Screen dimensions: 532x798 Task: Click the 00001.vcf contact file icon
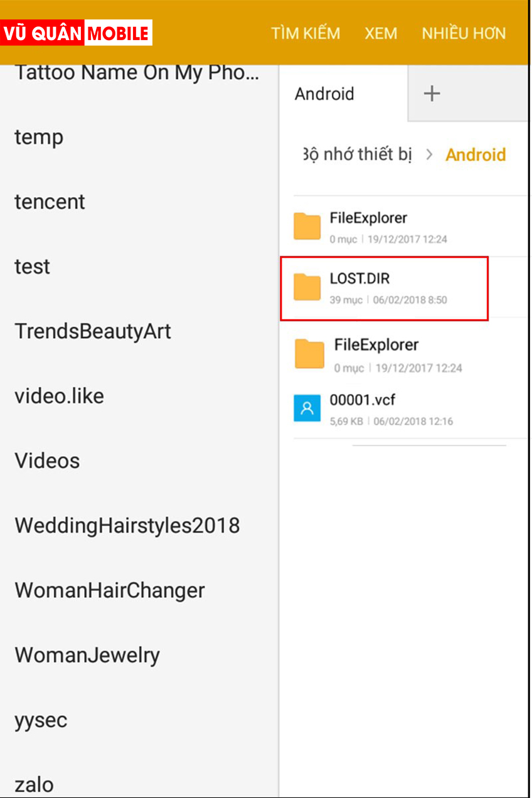(x=307, y=408)
